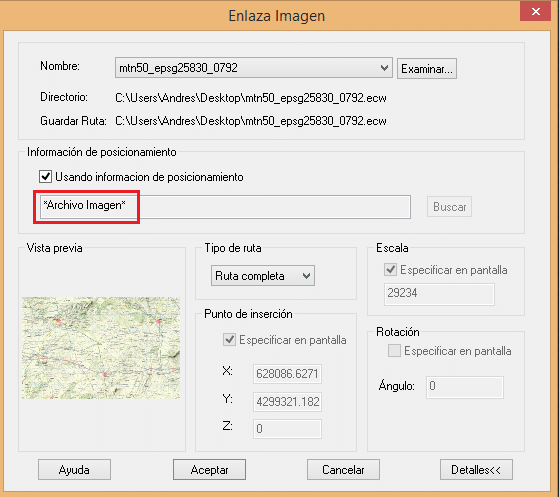Click the scale value field 29234
The width and height of the screenshot is (559, 497).
[x=439, y=294]
